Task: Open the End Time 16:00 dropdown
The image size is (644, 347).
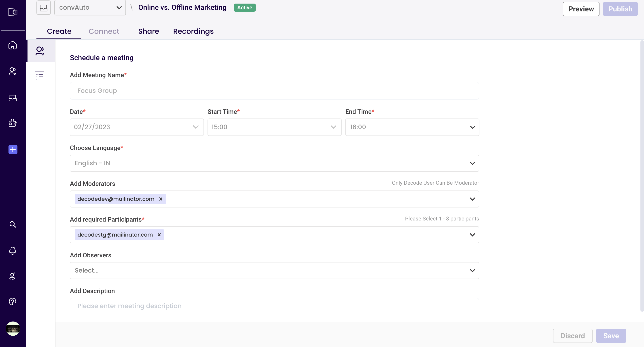Action: (x=412, y=127)
